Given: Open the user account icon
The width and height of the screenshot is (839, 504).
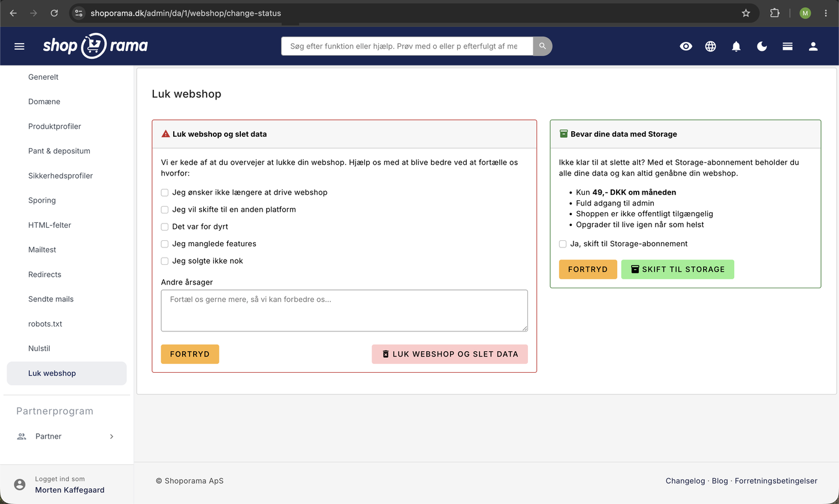Looking at the screenshot, I should click(x=813, y=46).
